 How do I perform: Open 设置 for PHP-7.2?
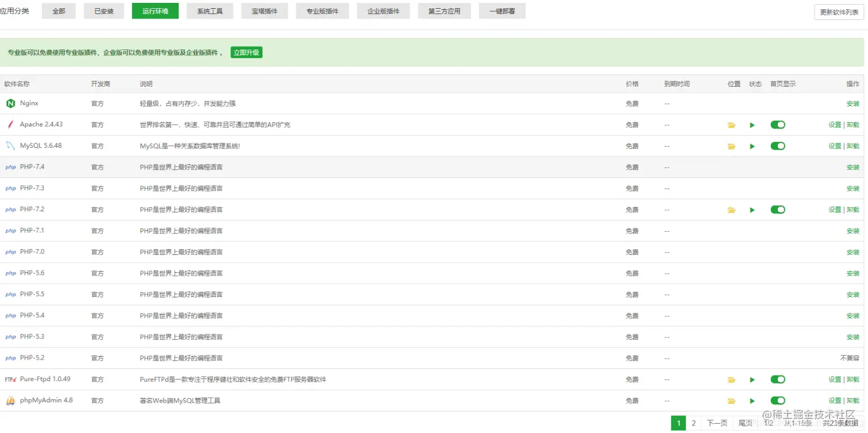point(835,210)
